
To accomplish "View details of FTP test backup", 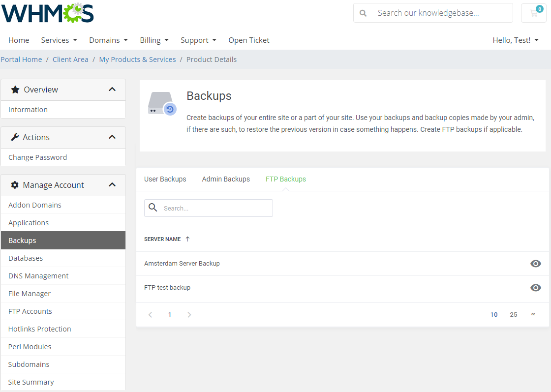I will 536,288.
